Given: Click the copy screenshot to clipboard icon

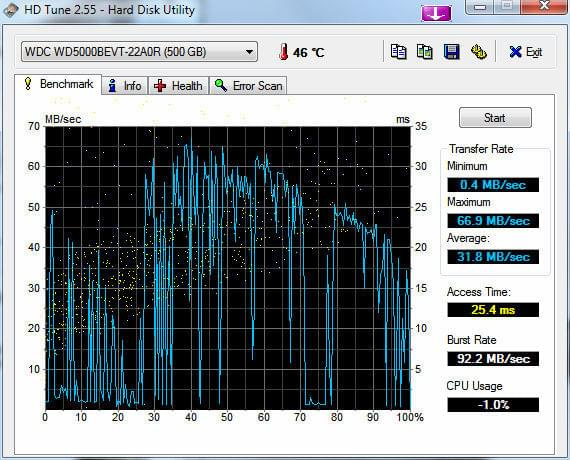Looking at the screenshot, I should (425, 52).
